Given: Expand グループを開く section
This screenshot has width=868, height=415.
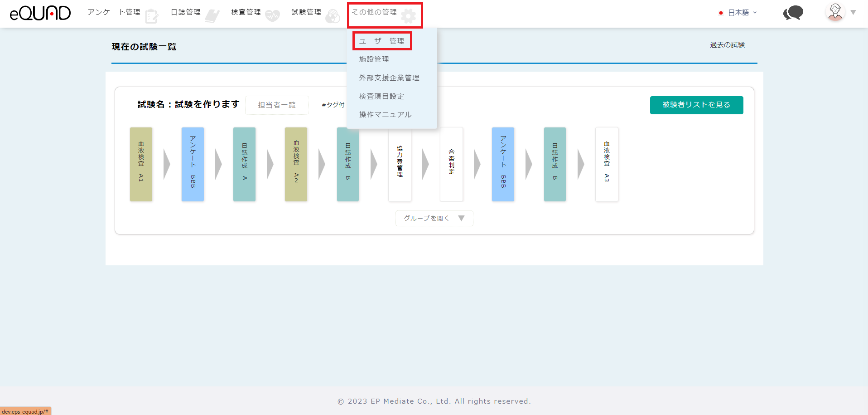Looking at the screenshot, I should click(434, 218).
